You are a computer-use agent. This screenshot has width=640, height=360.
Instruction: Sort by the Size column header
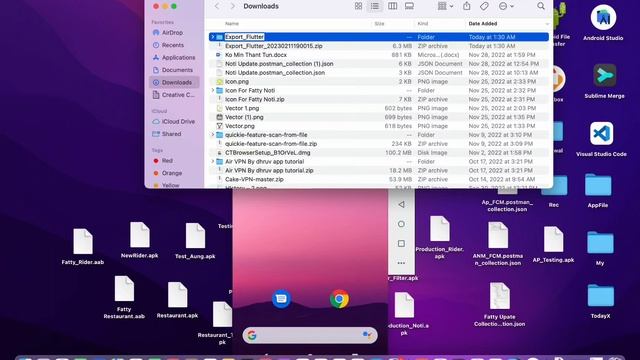pyautogui.click(x=380, y=24)
